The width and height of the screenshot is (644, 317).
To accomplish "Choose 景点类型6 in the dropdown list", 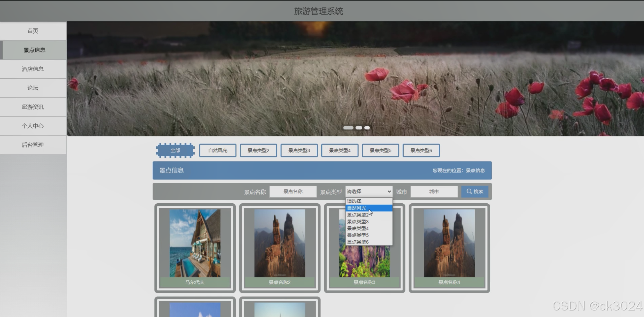I will pyautogui.click(x=369, y=242).
